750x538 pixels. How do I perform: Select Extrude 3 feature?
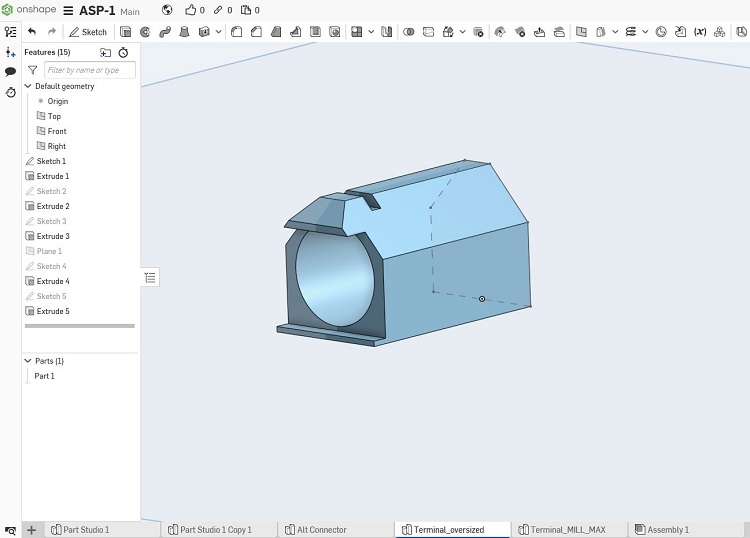(53, 236)
